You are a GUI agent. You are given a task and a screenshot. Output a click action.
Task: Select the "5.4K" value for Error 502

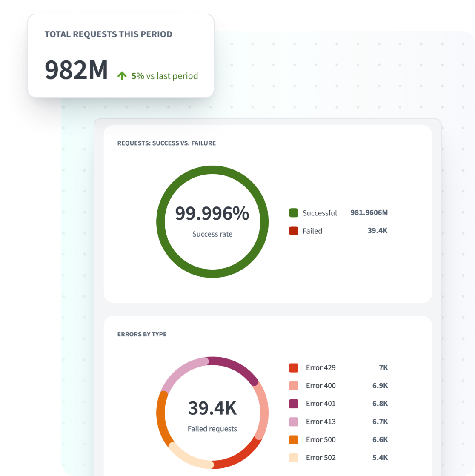click(x=380, y=458)
